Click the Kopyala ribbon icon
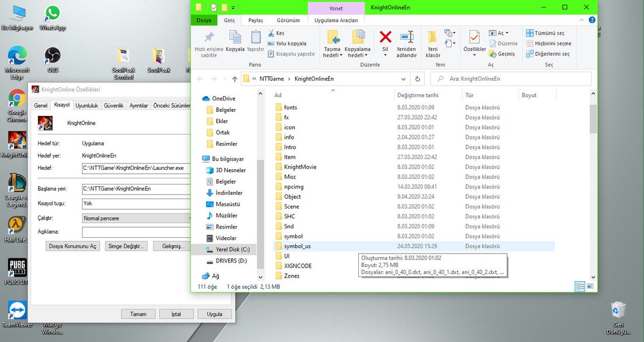 (x=235, y=41)
